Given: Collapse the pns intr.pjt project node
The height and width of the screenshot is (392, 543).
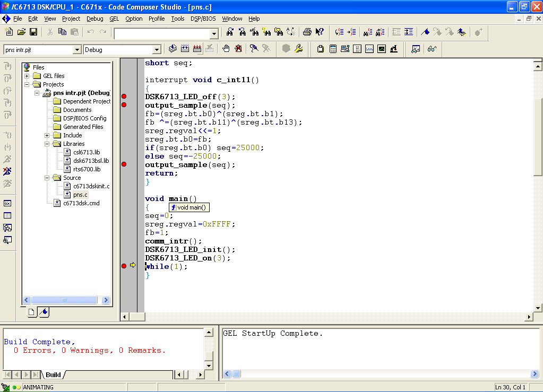Looking at the screenshot, I should point(37,93).
